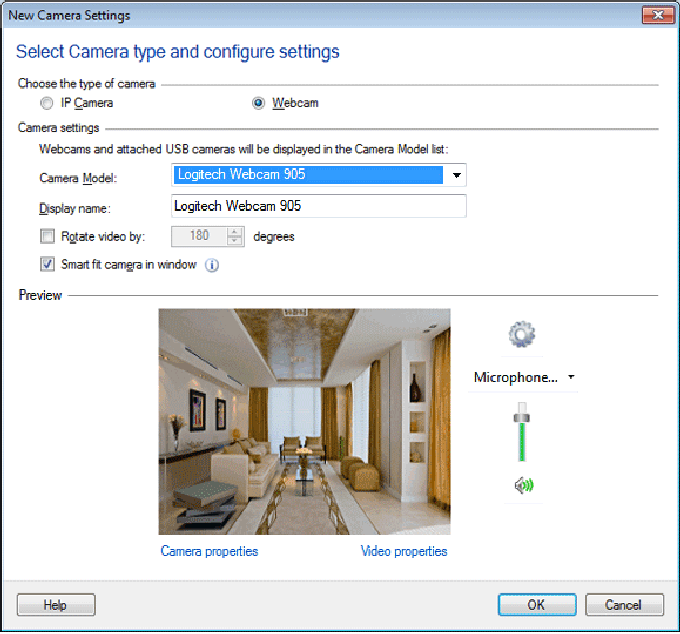This screenshot has width=680, height=634.
Task: Click the microphone volume slider handle
Action: pyautogui.click(x=521, y=416)
